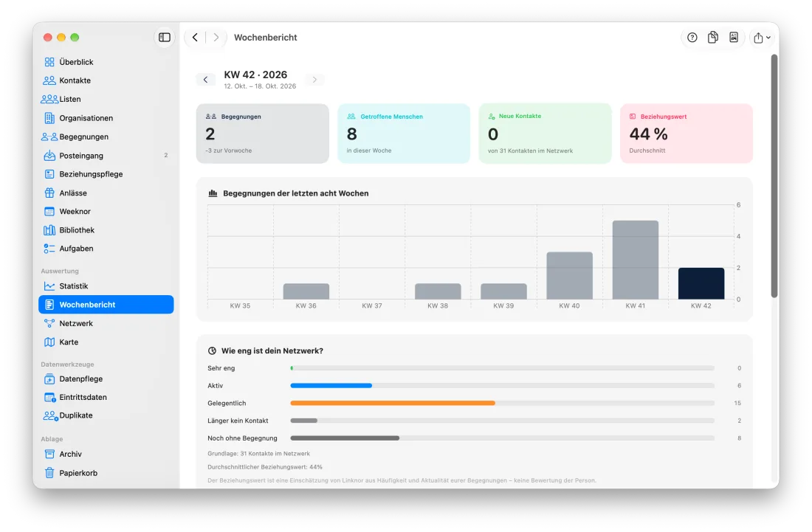This screenshot has width=812, height=532.
Task: Go forward with the toolbar forward chevron
Action: point(216,37)
